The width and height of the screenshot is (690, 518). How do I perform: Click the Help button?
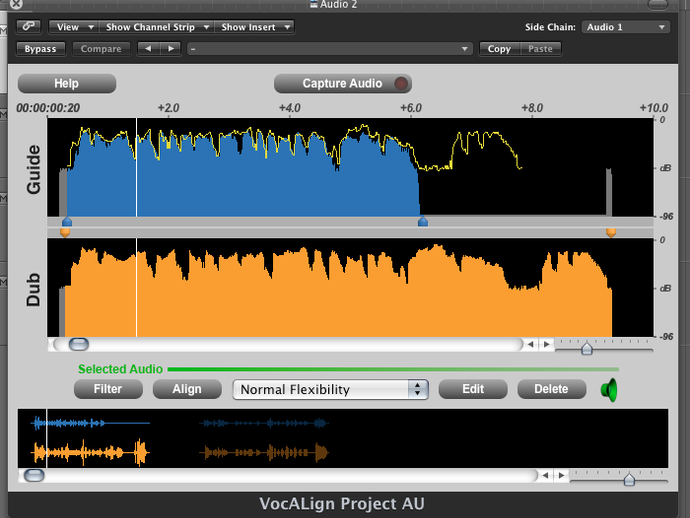[x=67, y=83]
